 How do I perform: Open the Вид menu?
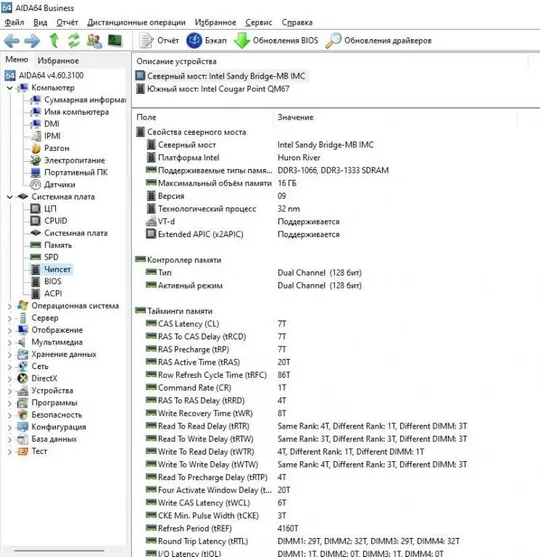point(40,22)
